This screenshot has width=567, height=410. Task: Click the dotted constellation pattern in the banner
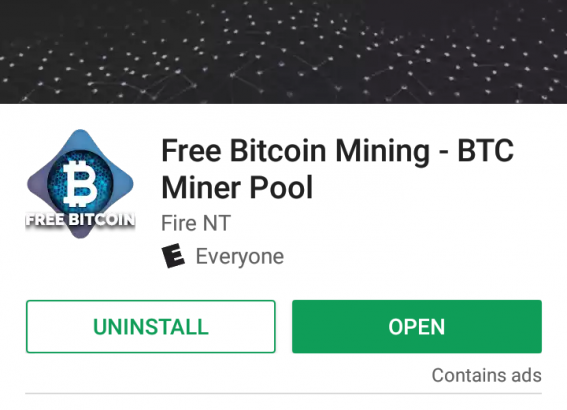click(x=284, y=52)
